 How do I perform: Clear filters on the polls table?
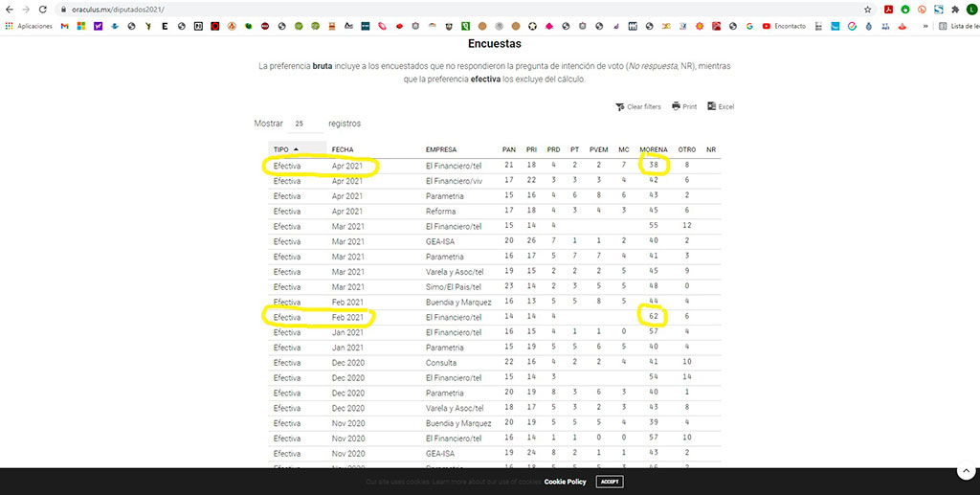tap(637, 106)
